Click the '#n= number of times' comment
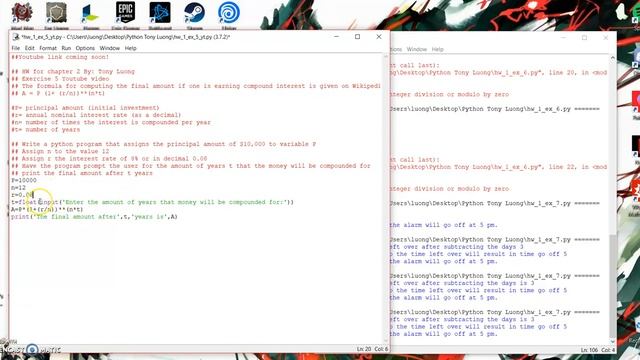Viewport: 640px width, 360px height. point(111,122)
